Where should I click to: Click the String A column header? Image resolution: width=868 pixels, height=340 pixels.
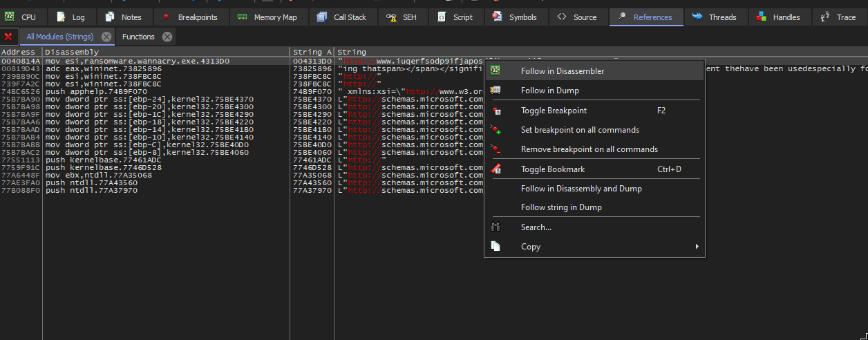click(x=312, y=52)
